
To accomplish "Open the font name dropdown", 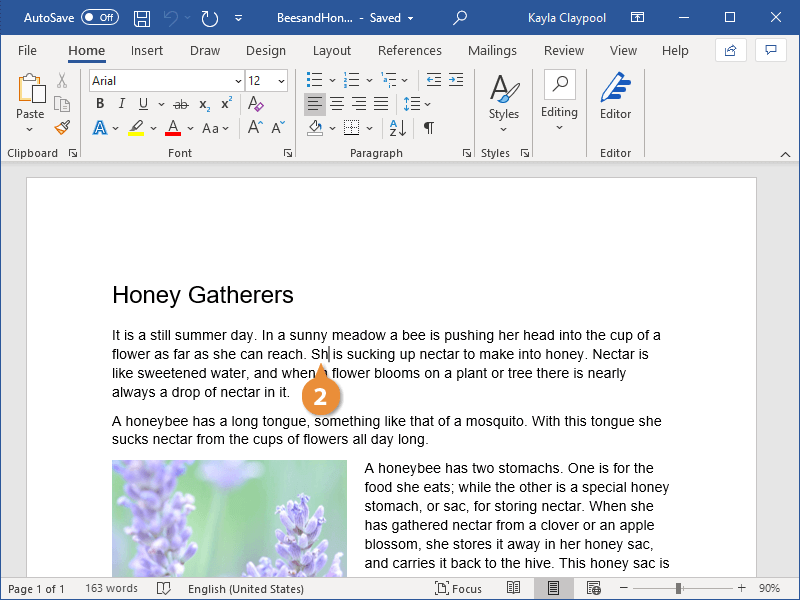I will tap(238, 81).
